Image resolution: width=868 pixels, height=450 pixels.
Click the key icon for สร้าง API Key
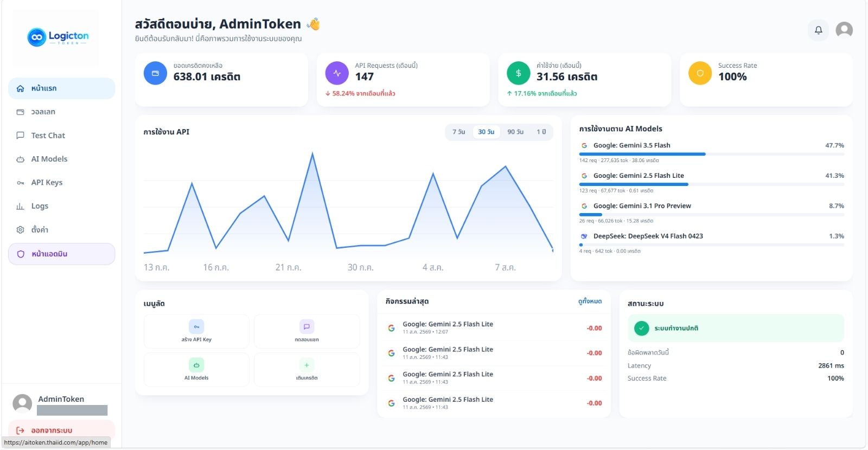196,326
